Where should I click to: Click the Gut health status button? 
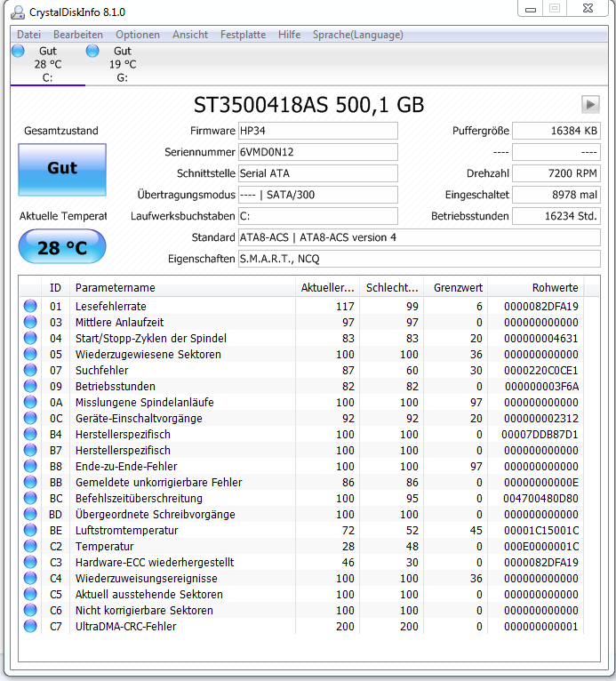click(62, 170)
